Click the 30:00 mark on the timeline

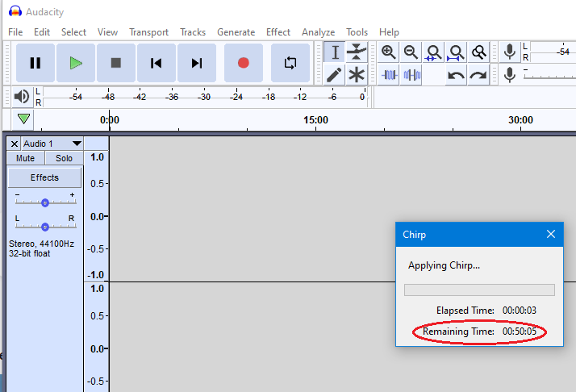[520, 120]
